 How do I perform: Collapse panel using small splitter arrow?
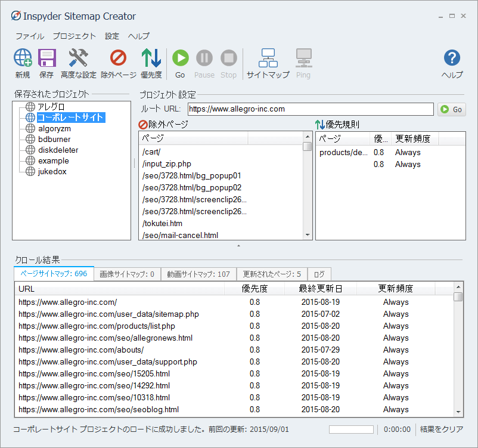click(x=238, y=245)
